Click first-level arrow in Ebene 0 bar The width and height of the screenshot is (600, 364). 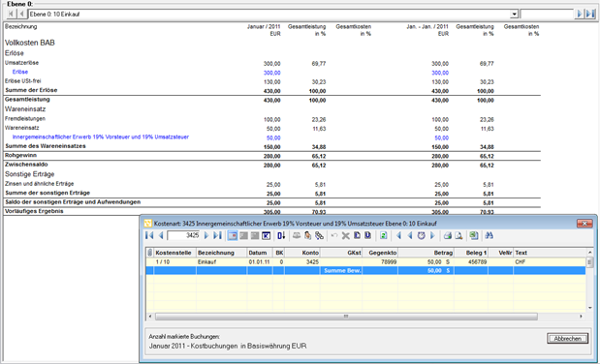pyautogui.click(x=11, y=14)
